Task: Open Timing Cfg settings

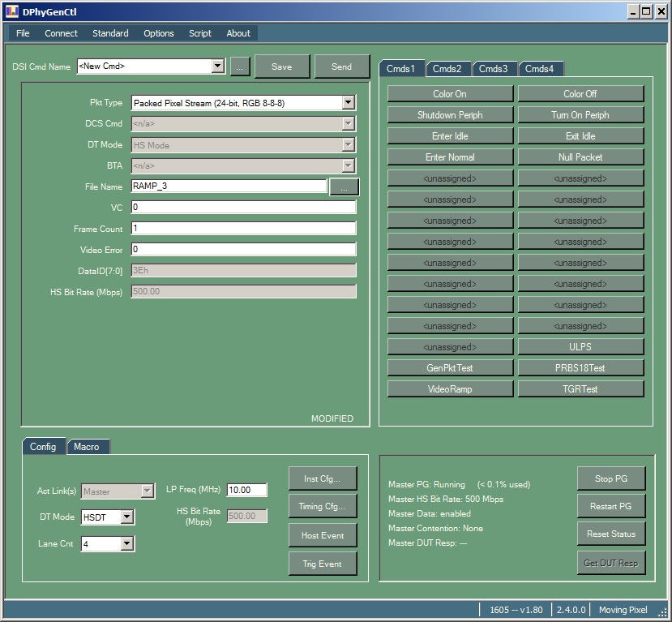Action: pos(323,507)
